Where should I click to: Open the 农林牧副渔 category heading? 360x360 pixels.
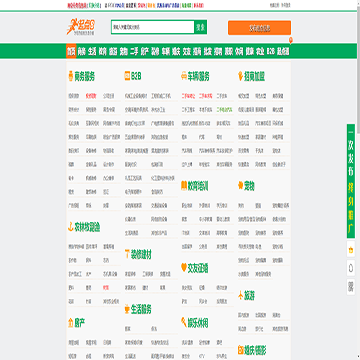coord(87,227)
